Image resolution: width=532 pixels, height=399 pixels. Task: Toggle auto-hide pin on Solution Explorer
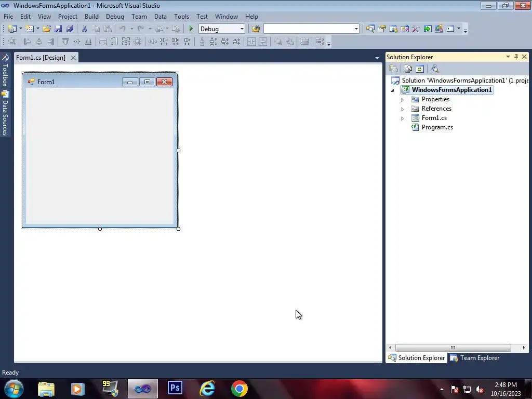pyautogui.click(x=516, y=57)
